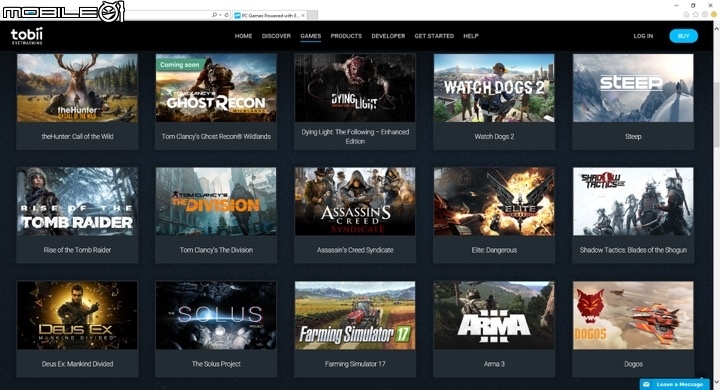The height and width of the screenshot is (390, 720).
Task: Click the browser refresh icon
Action: coord(226,15)
